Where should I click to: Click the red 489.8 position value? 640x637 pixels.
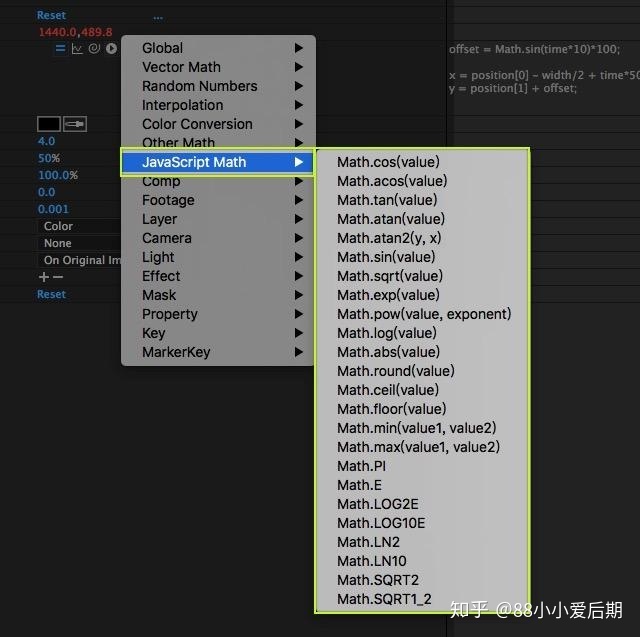96,32
